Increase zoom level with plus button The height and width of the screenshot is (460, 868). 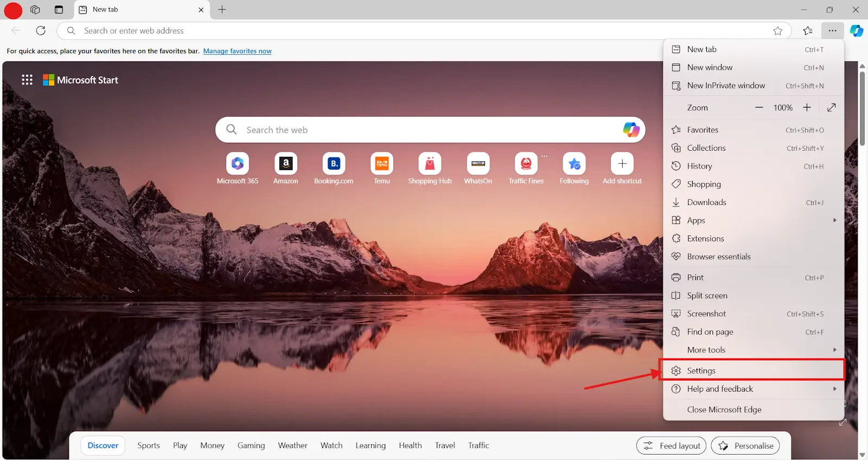(807, 108)
